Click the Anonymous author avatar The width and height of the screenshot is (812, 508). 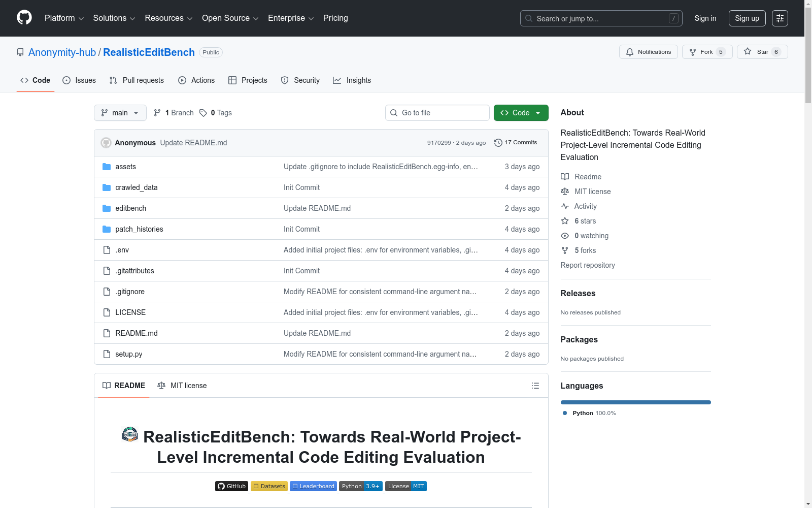106,143
